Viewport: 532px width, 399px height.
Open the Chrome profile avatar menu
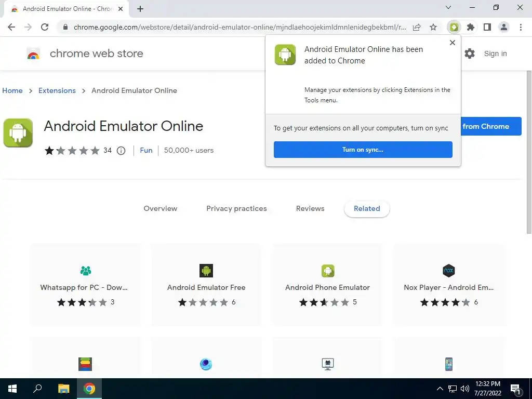point(504,27)
